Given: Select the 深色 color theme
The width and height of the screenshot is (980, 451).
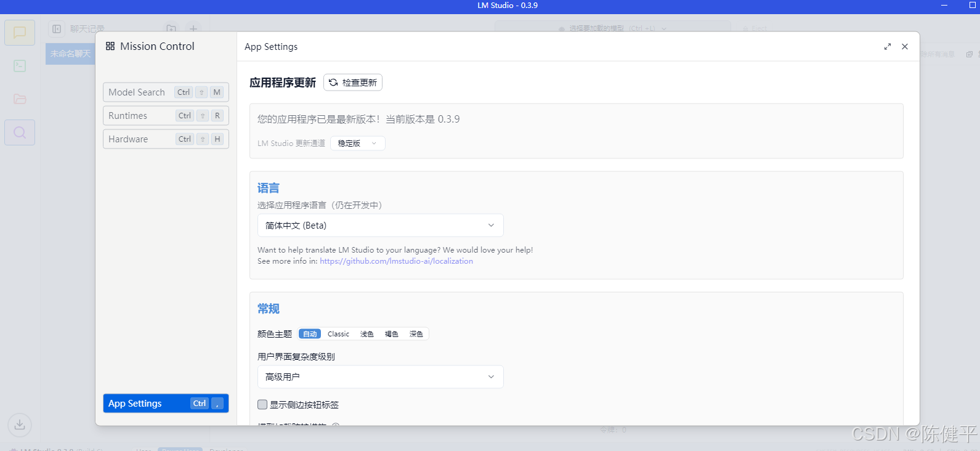Looking at the screenshot, I should tap(416, 334).
